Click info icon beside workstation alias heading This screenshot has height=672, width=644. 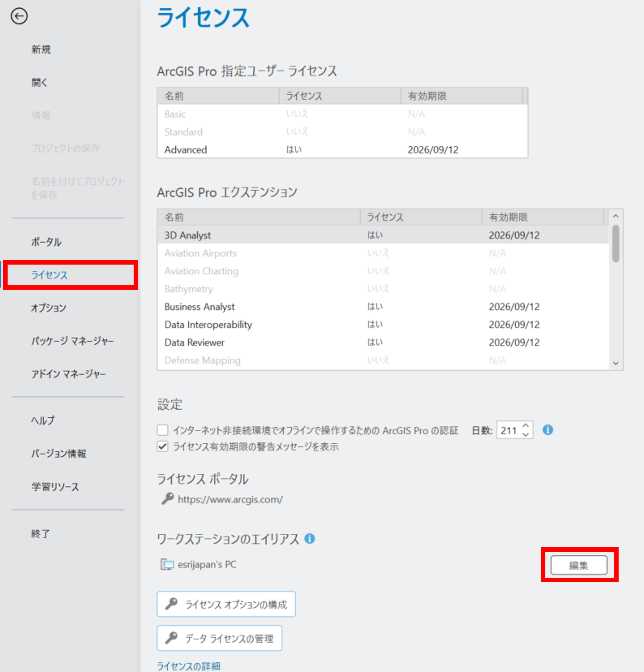click(x=310, y=538)
